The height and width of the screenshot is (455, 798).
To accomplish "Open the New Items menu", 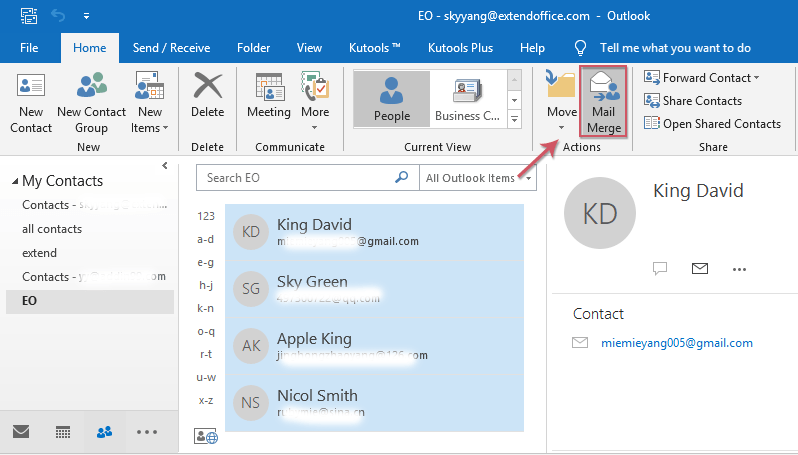I will (x=150, y=104).
